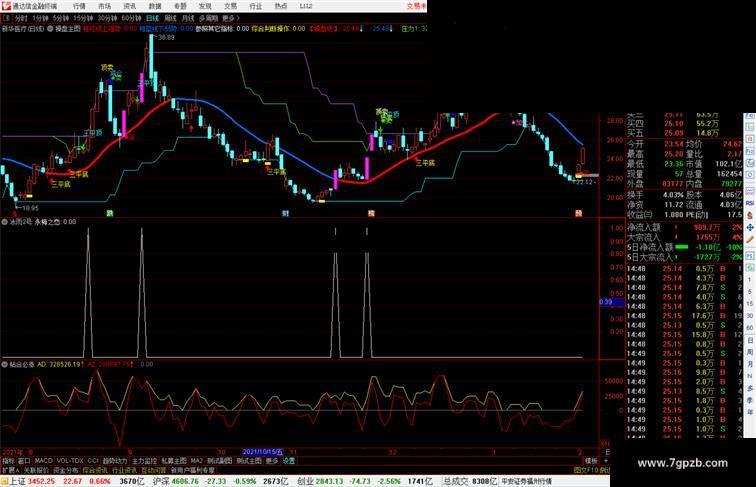Click the round icon beside 贴合公参 indicator
This screenshot has width=756, height=487.
pos(4,365)
